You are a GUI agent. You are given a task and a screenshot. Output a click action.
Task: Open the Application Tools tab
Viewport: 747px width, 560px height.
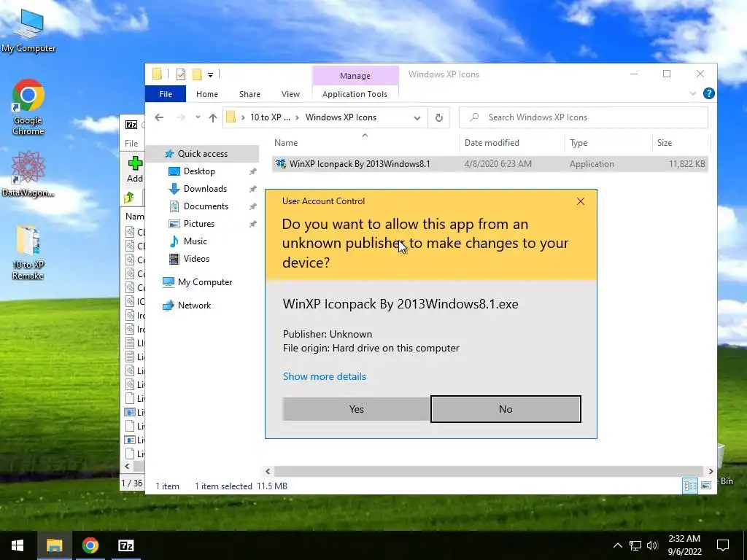click(x=355, y=94)
